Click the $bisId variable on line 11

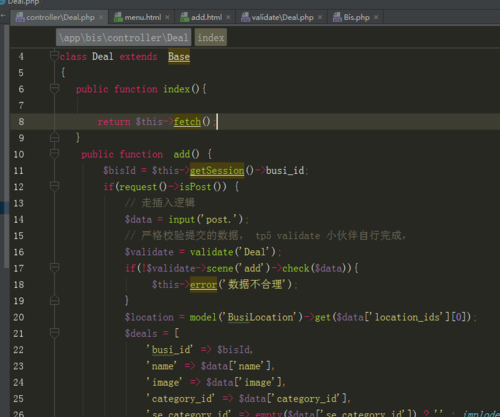pos(119,170)
